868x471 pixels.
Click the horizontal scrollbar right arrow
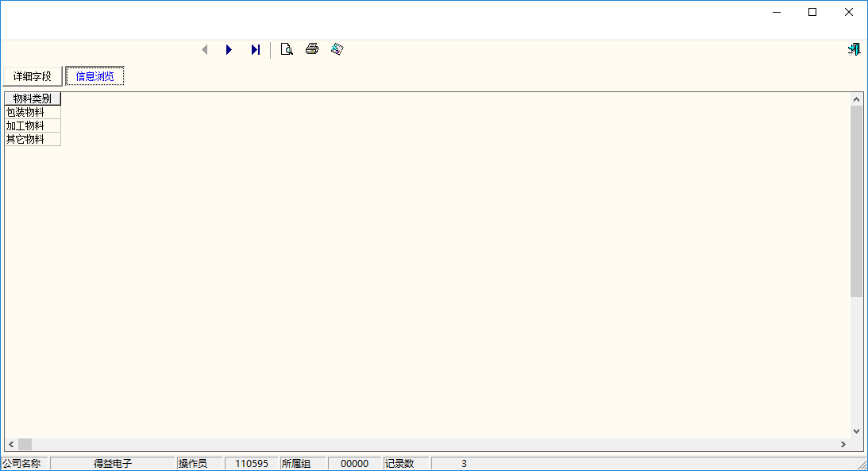843,445
